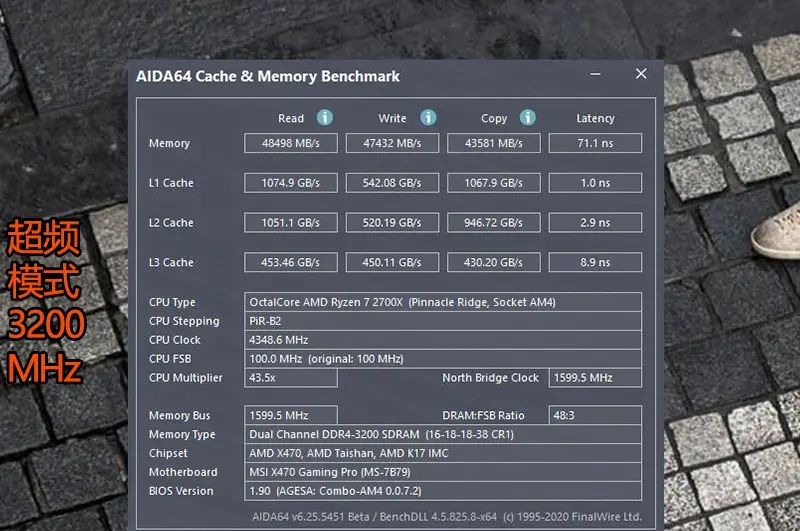Image resolution: width=800 pixels, height=531 pixels.
Task: Click the CPU Stepping value PiR-B2
Action: tap(443, 321)
